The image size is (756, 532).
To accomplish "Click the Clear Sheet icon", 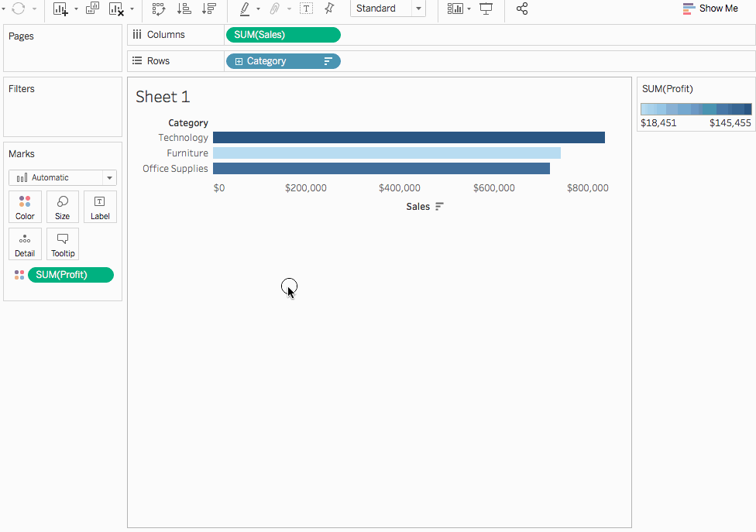I will [116, 9].
